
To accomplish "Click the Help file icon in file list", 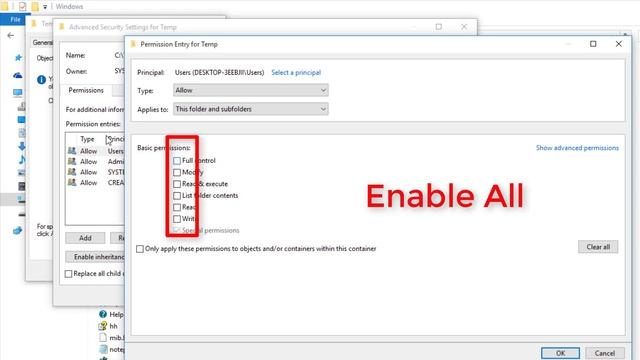I will click(x=103, y=314).
